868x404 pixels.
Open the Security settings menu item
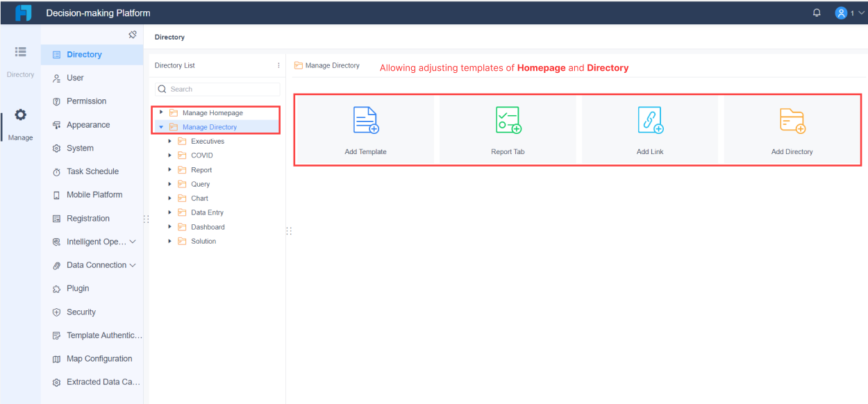coord(80,312)
